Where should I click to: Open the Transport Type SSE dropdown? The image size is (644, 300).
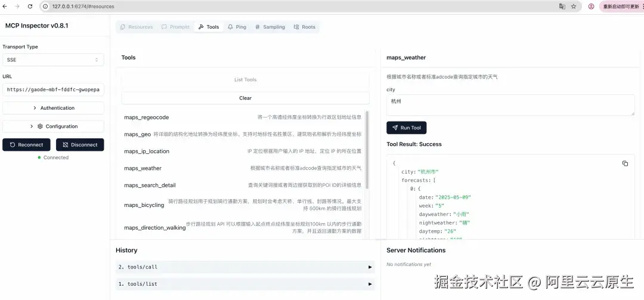pyautogui.click(x=53, y=60)
